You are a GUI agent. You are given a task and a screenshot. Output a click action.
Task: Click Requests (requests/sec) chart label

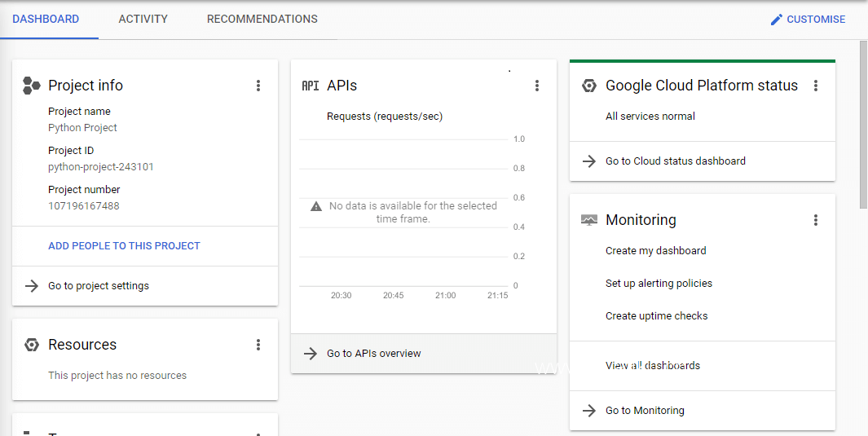pyautogui.click(x=385, y=117)
